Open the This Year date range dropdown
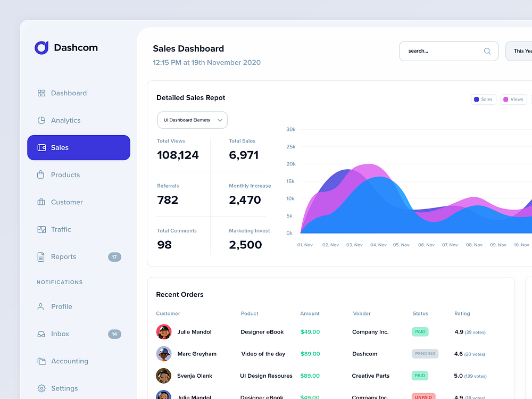532x399 pixels. pos(523,51)
